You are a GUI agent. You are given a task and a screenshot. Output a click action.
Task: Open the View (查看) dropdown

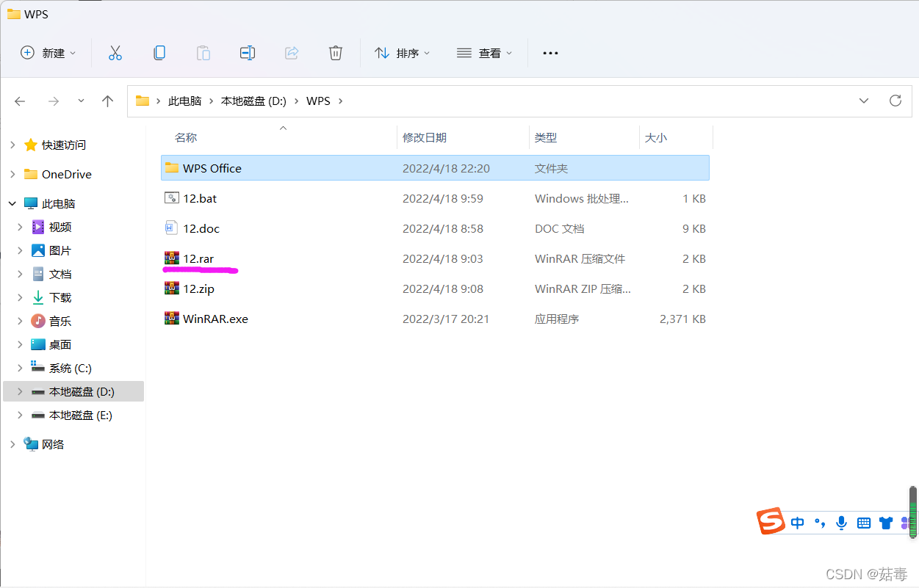click(485, 53)
